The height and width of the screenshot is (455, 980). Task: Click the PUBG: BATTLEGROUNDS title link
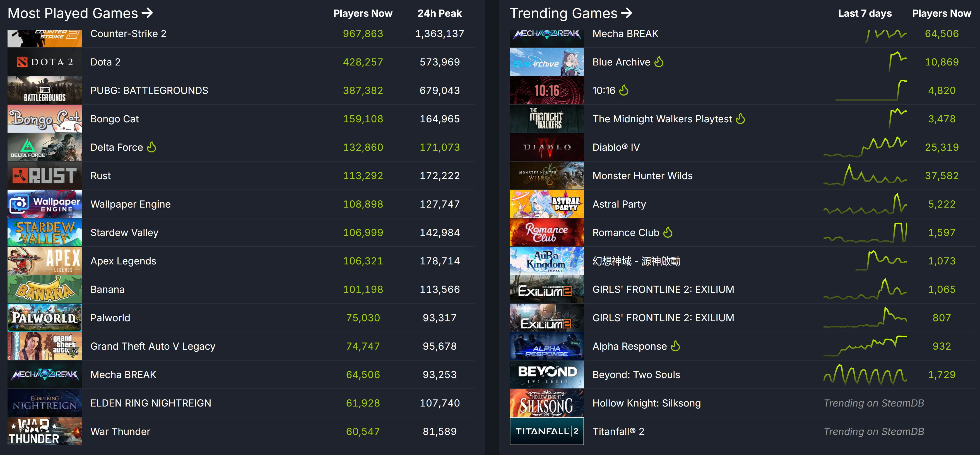click(149, 91)
